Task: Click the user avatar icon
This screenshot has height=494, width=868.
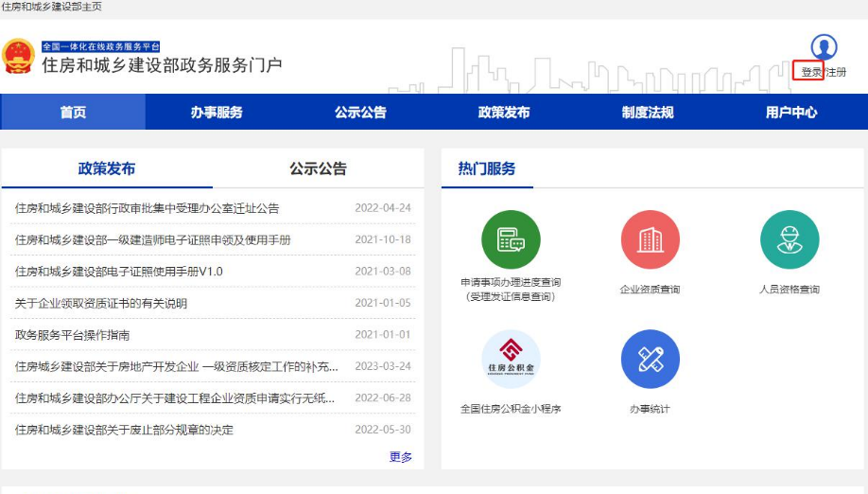Action: pos(824,47)
